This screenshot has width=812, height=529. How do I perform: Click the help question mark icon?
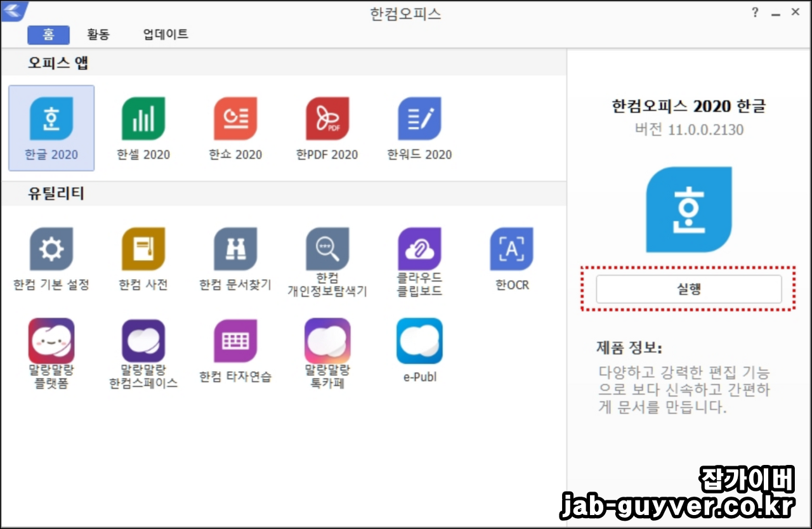[x=755, y=12]
